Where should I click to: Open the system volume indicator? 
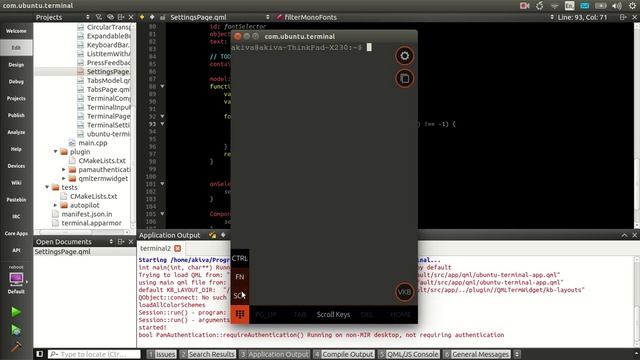pos(617,5)
